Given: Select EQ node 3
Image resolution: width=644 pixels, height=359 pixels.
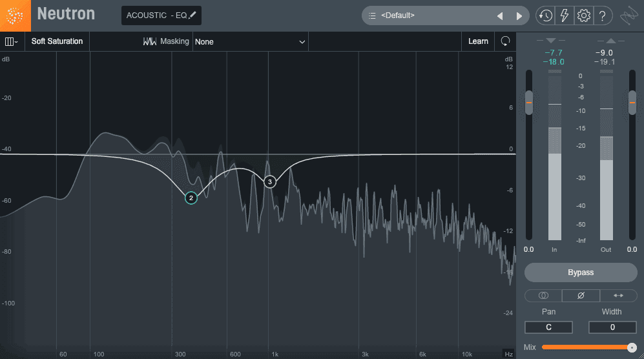Looking at the screenshot, I should (270, 181).
